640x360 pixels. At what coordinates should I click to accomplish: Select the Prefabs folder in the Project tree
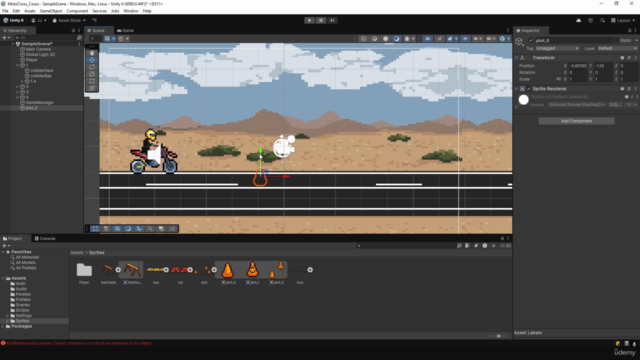23,300
